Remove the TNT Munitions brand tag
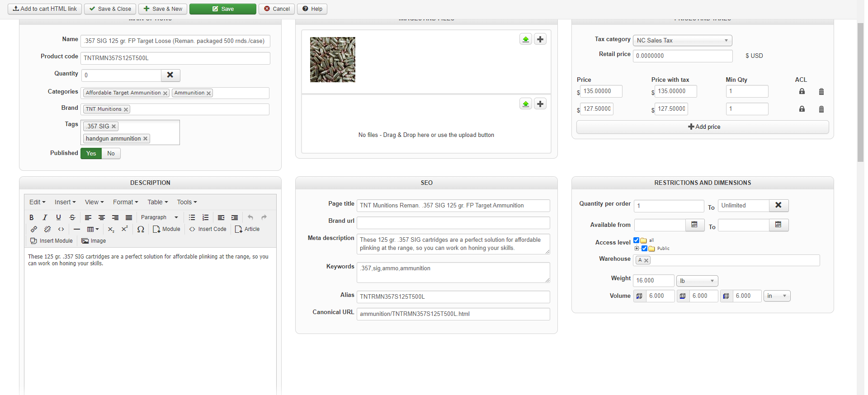The image size is (868, 395). point(126,109)
